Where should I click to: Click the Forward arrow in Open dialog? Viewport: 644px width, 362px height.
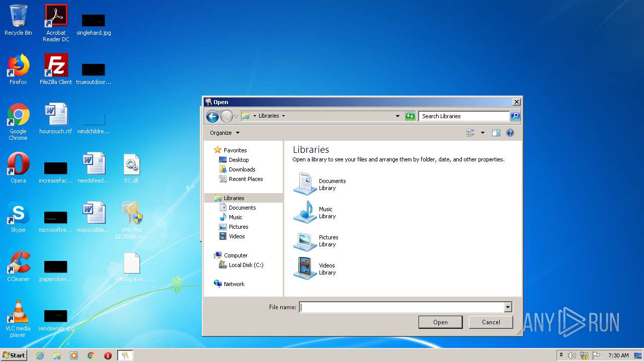click(x=226, y=116)
